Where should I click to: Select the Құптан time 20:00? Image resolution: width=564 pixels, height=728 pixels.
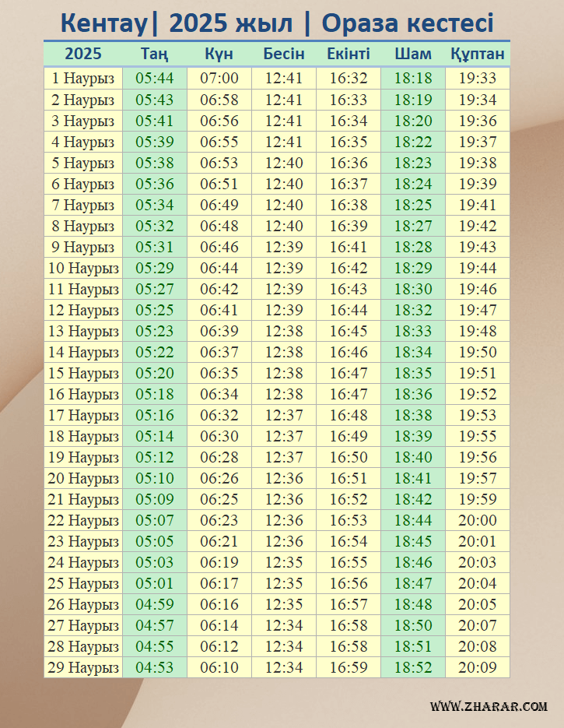point(477,520)
